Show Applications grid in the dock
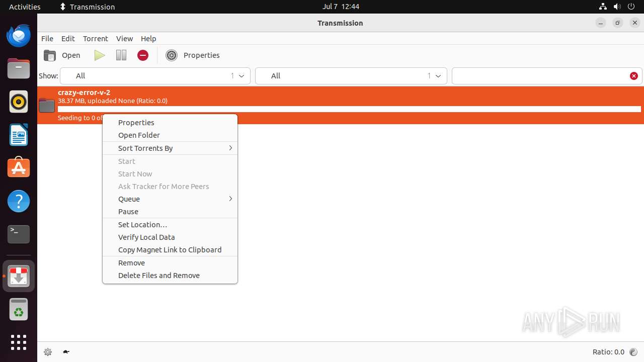The width and height of the screenshot is (644, 362). (x=19, y=342)
